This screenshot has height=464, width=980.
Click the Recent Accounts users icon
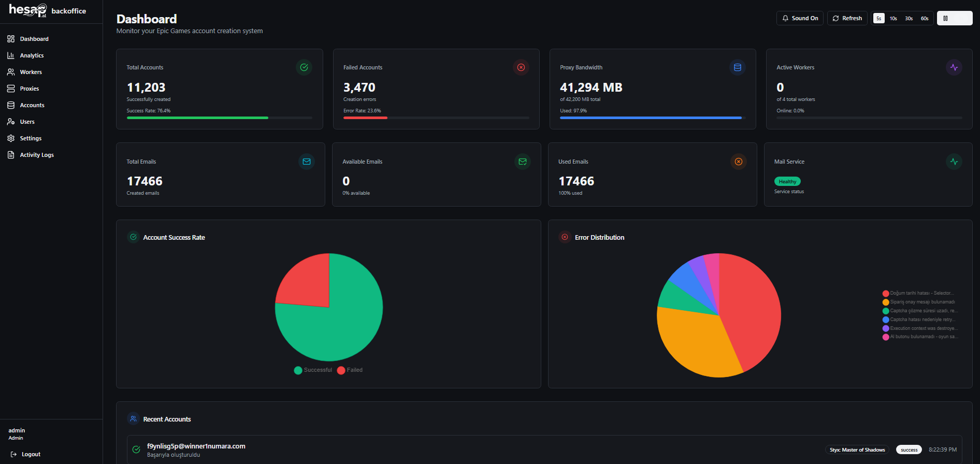coord(134,419)
